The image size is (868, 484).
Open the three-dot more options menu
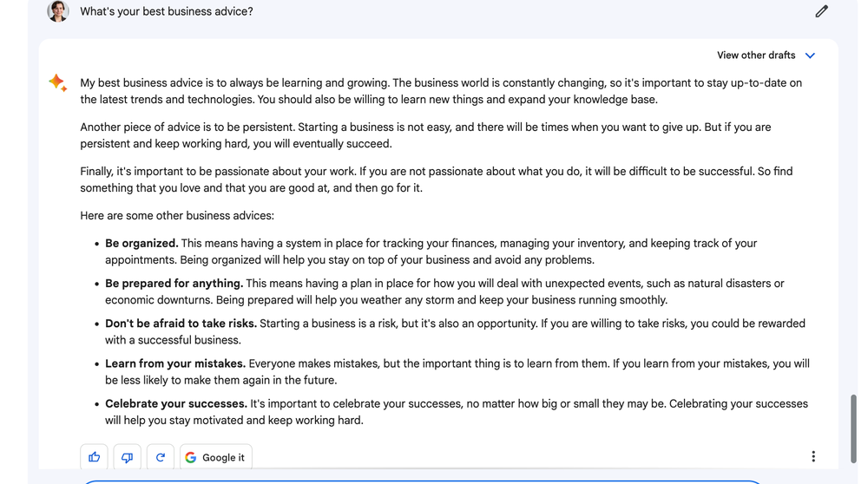click(x=812, y=456)
